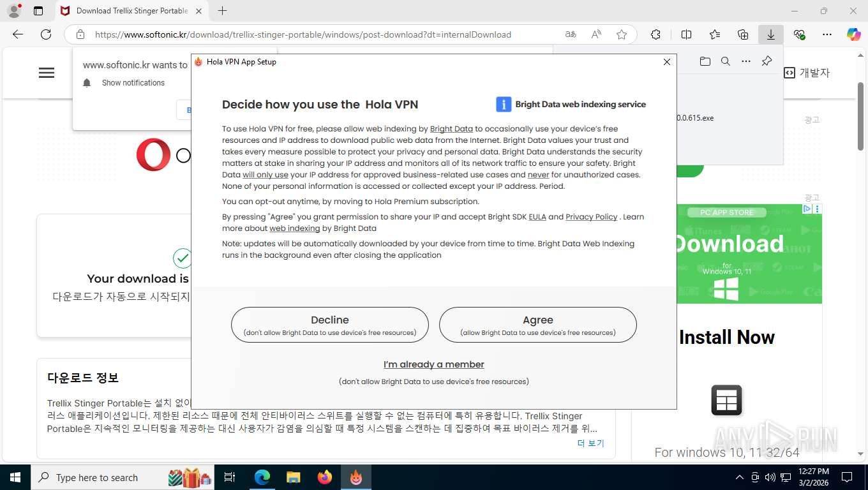
Task: Open downloads folder in the downloads panel
Action: [705, 61]
